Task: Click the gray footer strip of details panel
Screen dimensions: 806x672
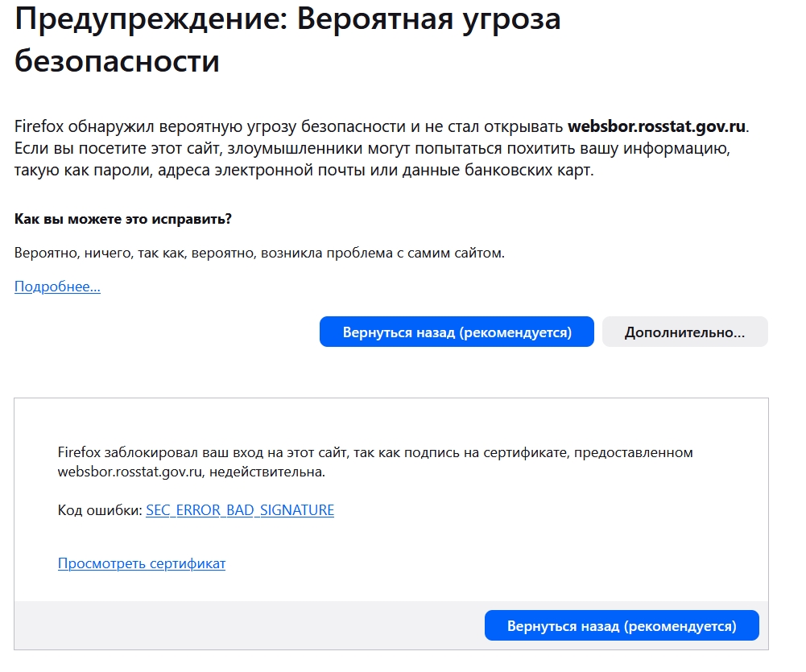Action: [242, 625]
